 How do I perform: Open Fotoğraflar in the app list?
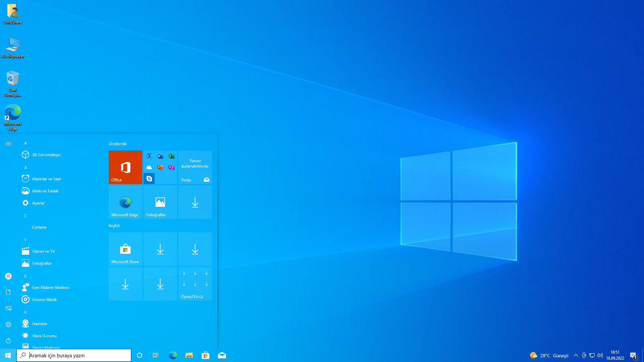pos(60,263)
